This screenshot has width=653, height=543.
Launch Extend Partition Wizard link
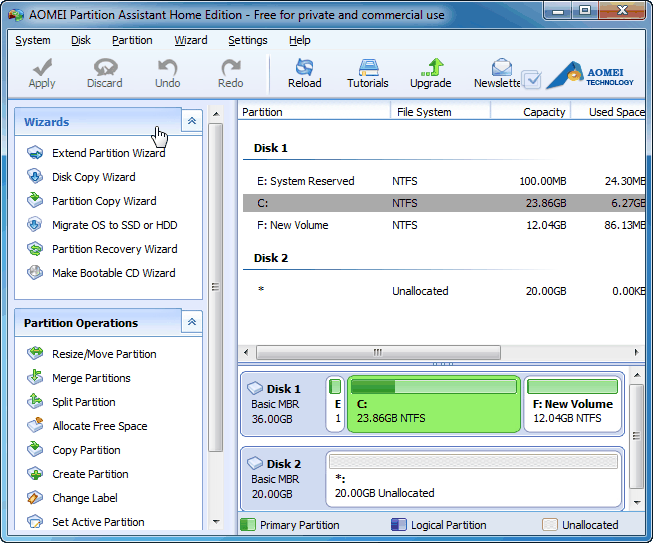click(x=109, y=153)
